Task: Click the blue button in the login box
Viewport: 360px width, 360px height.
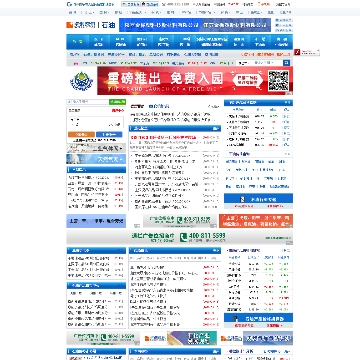Action: point(109,134)
